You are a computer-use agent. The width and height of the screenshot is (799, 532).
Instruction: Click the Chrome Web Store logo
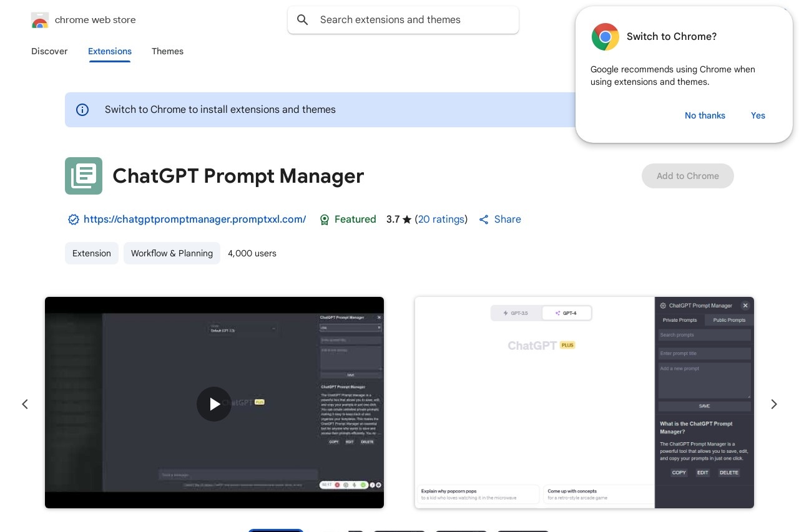(40, 20)
